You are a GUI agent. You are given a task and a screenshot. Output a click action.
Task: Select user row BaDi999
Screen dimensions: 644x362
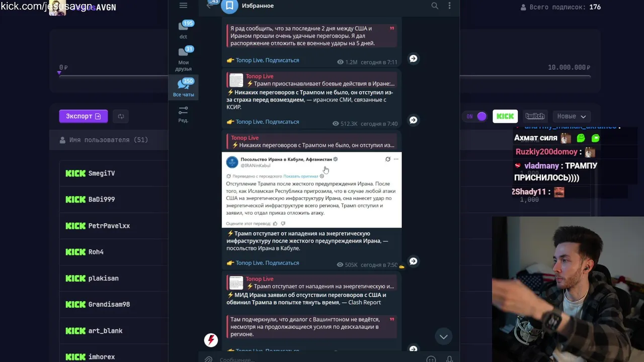(114, 199)
